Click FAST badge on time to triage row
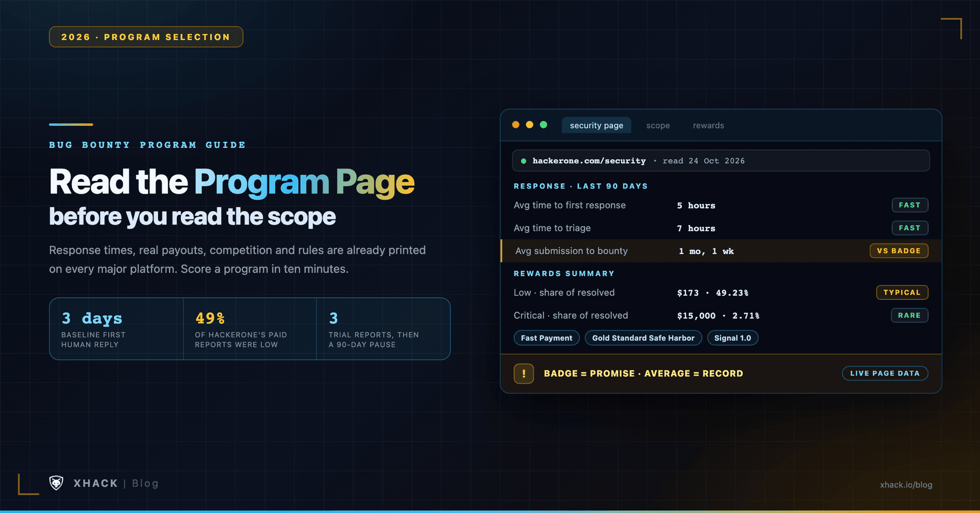 [910, 228]
